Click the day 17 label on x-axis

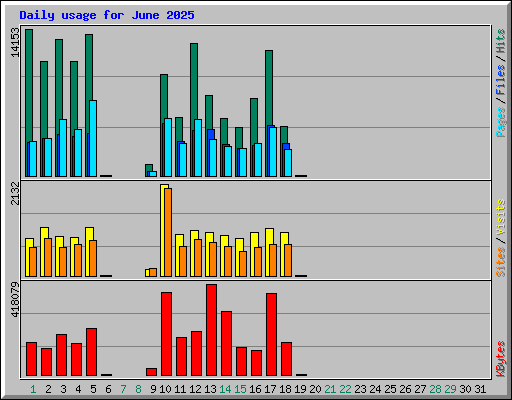tap(270, 389)
